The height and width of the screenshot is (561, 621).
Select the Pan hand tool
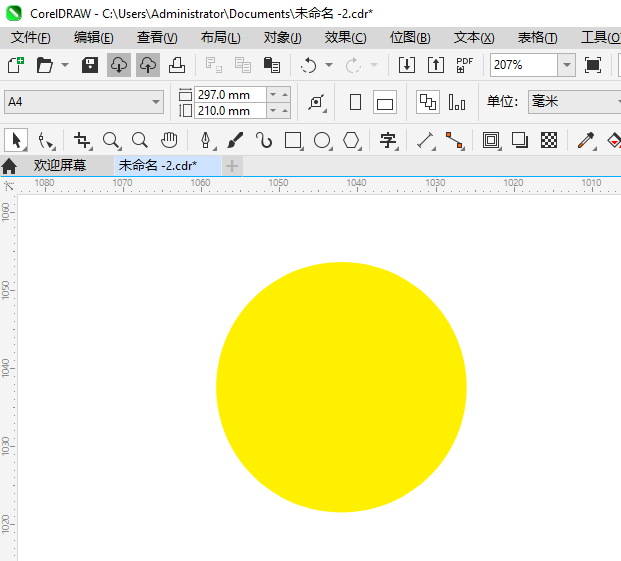(x=169, y=141)
